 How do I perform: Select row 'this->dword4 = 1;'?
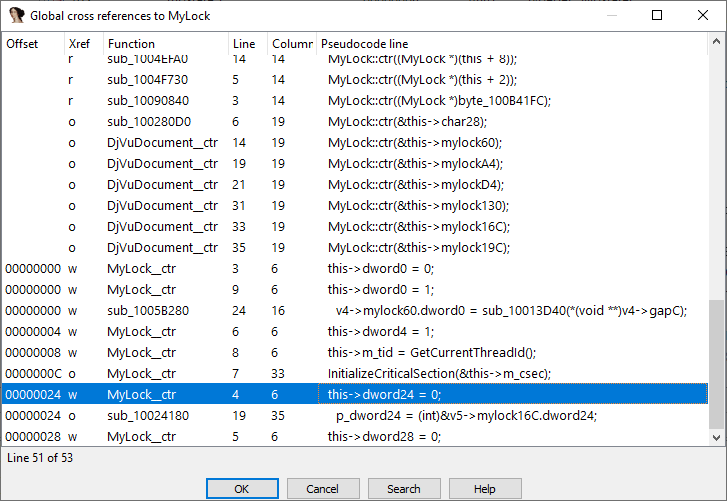[355, 332]
